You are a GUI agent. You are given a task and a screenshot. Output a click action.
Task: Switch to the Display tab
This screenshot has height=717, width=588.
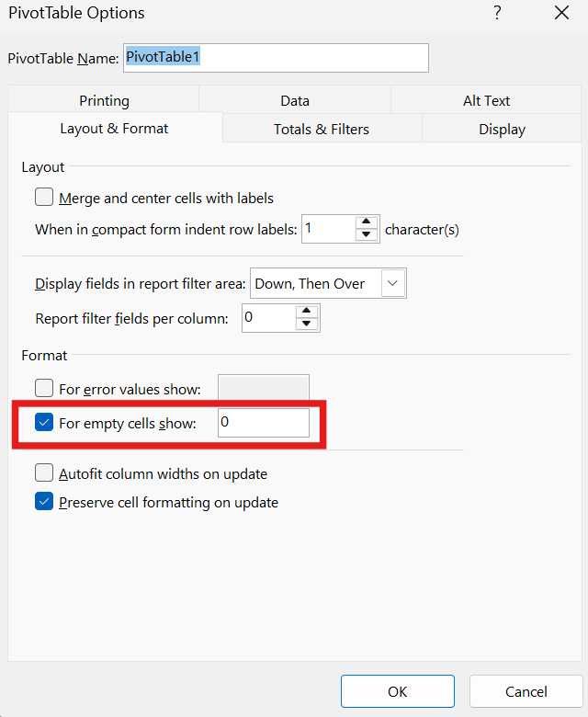(502, 130)
